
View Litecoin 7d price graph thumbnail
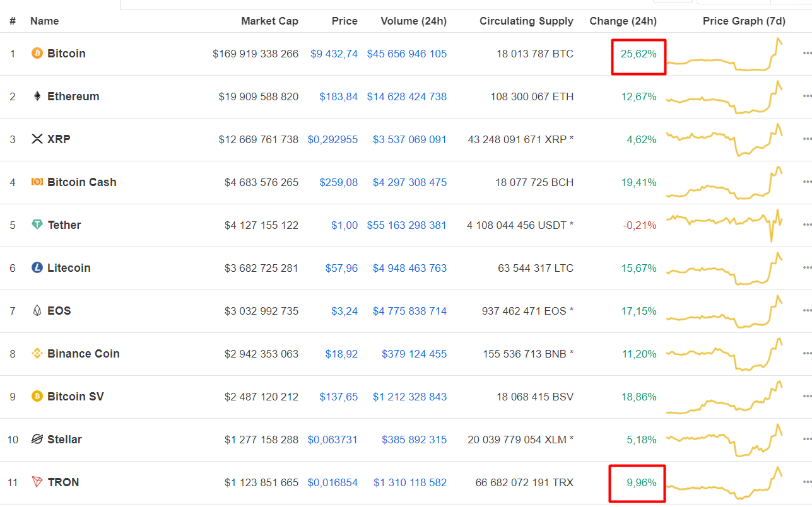725,269
